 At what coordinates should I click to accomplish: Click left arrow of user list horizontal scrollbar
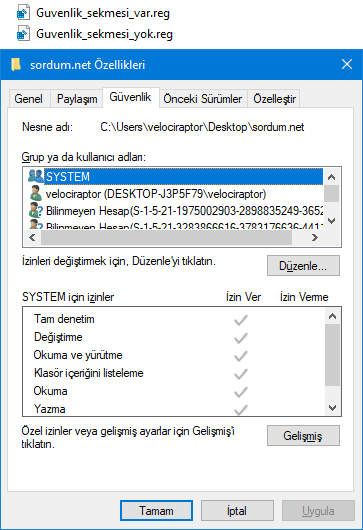click(32, 238)
